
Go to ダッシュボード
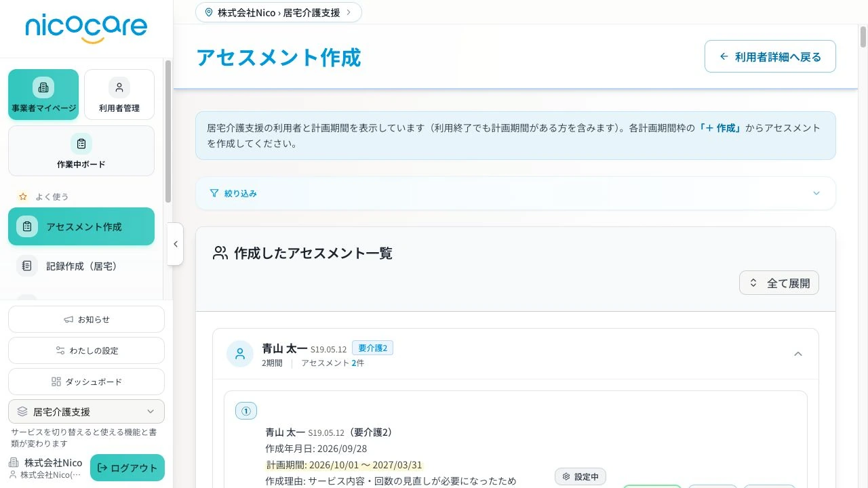86,382
